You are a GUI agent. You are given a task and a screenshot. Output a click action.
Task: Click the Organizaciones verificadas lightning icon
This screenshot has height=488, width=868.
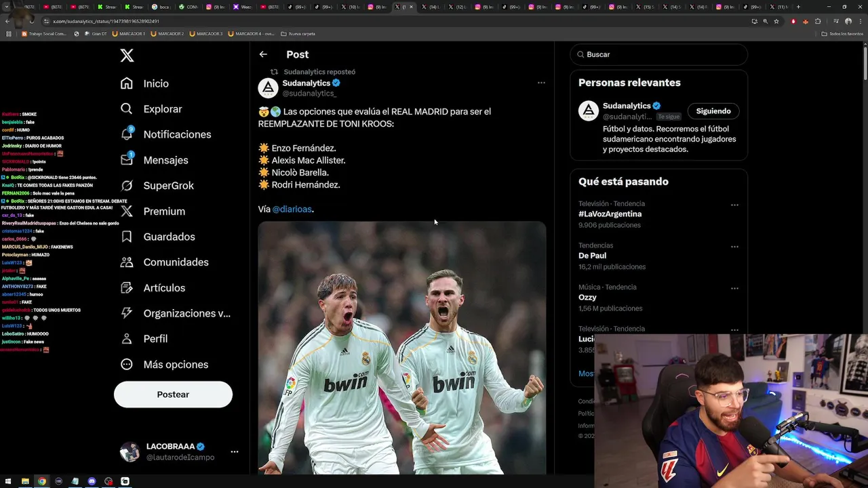pos(127,313)
